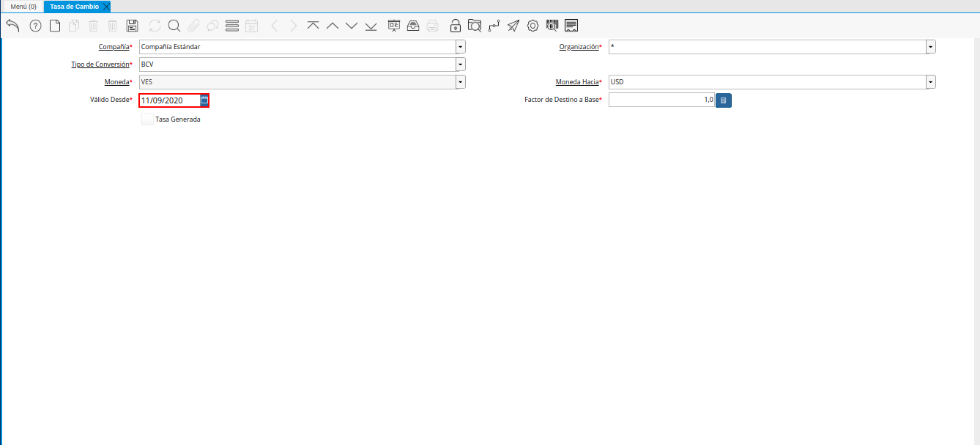Open the Válido Desde calendar picker
Viewport: 980px width, 445px height.
pyautogui.click(x=204, y=100)
